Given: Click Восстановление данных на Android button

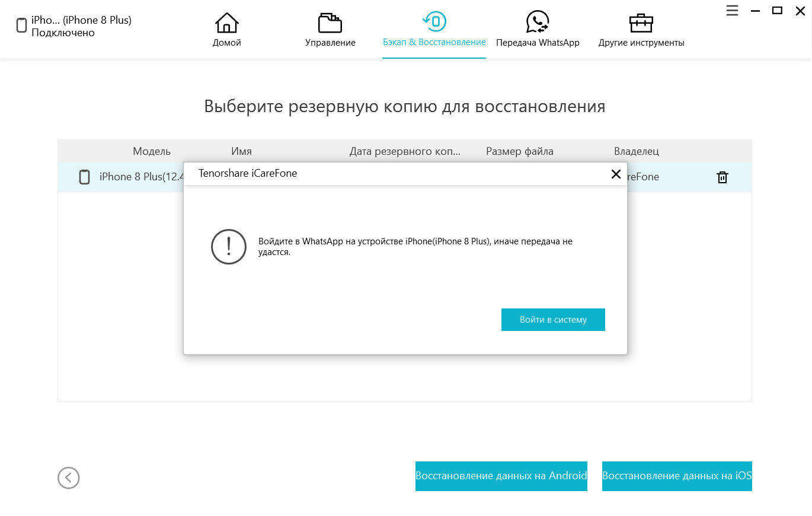Looking at the screenshot, I should tap(501, 476).
